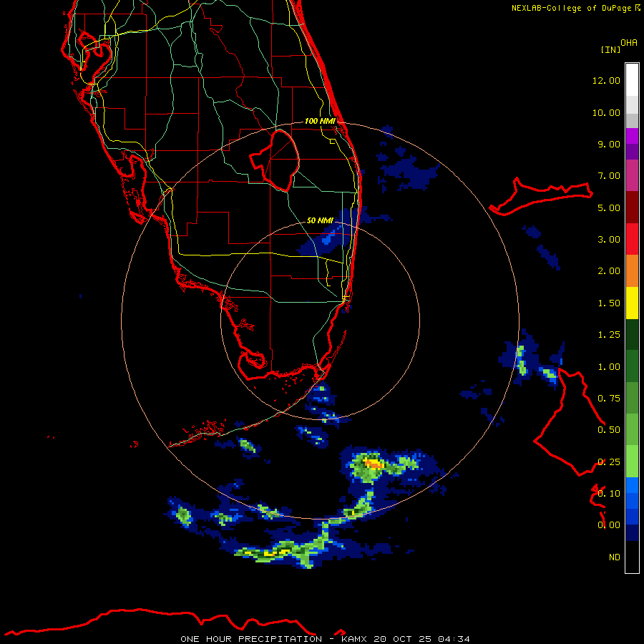
Task: Click the '0.00' legend value
Action: point(609,525)
